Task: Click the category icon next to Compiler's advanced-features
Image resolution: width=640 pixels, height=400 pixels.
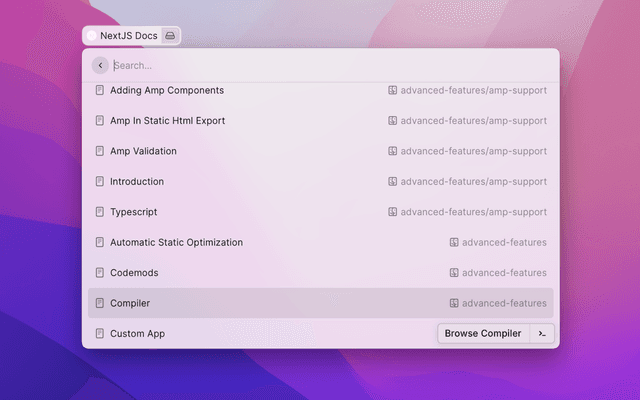Action: [454, 303]
